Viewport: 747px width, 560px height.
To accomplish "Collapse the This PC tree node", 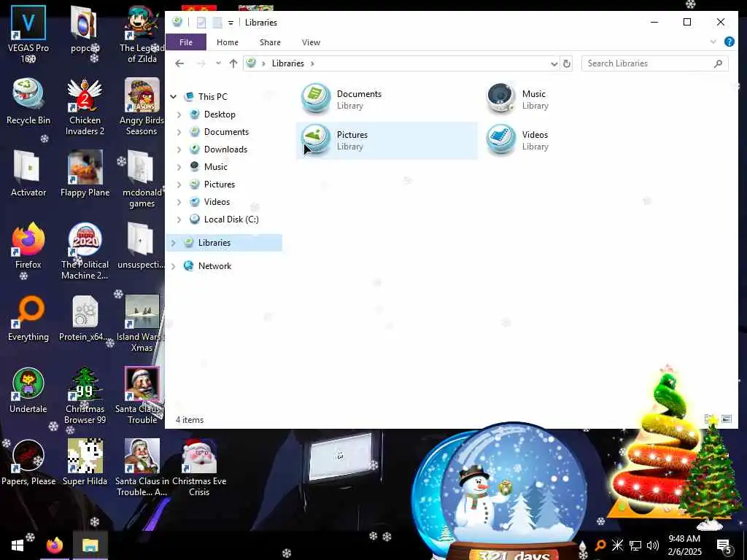I will [174, 97].
